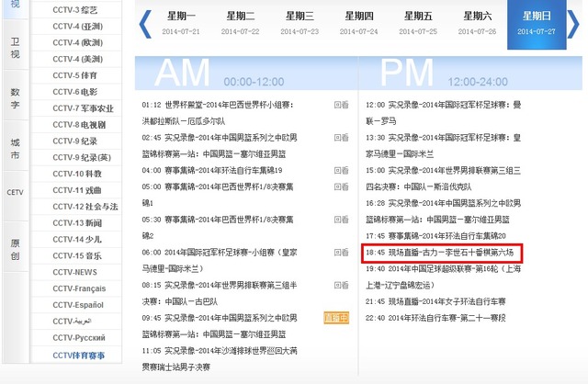
Task: Go to previous week with left arrow
Action: (145, 25)
